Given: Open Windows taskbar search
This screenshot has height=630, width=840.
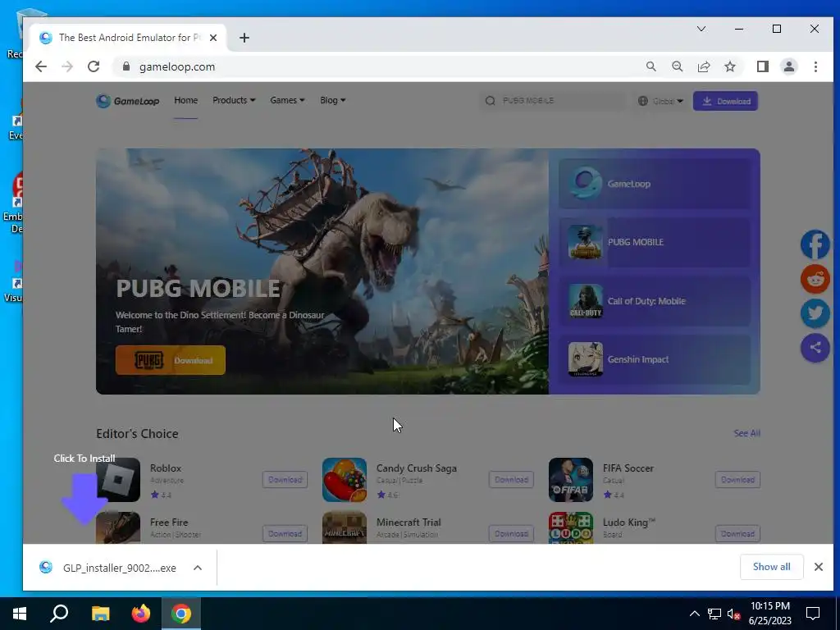Looking at the screenshot, I should (x=59, y=614).
